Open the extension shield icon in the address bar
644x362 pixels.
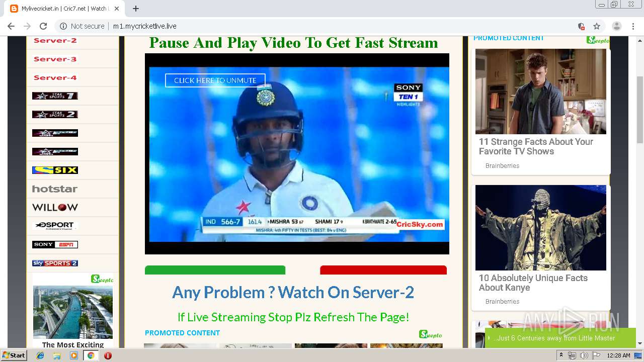tap(581, 26)
